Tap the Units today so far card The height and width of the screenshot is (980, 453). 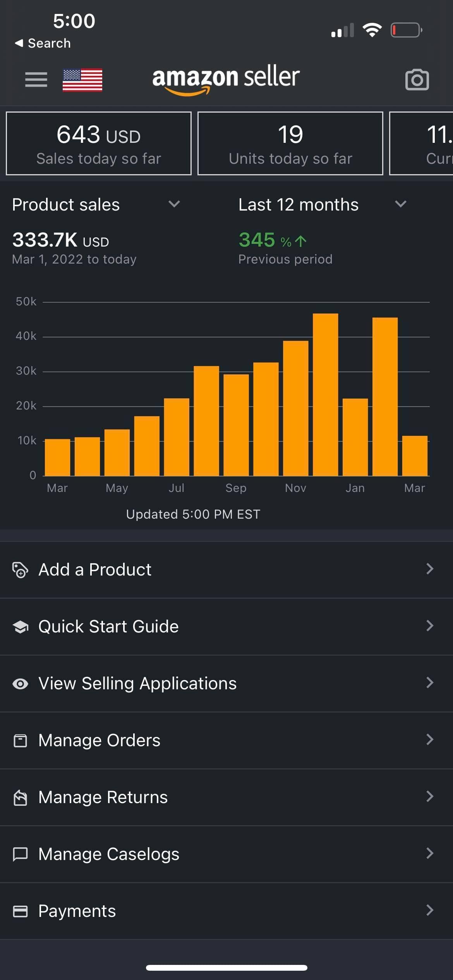pos(290,144)
